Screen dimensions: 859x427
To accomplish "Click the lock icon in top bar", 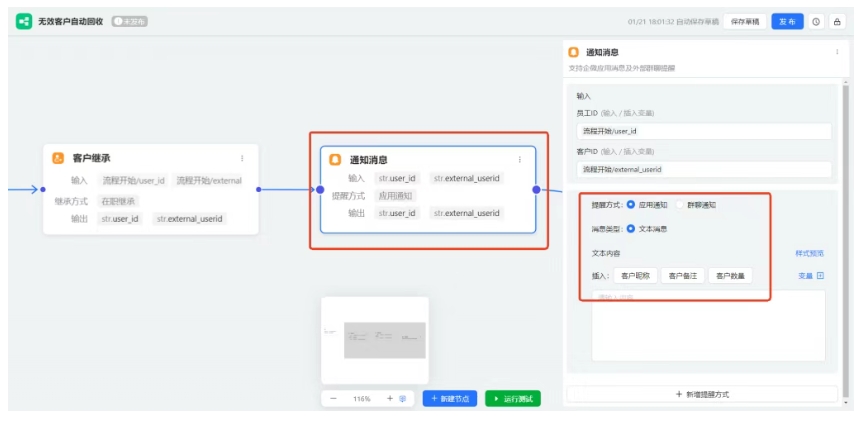I will click(x=836, y=21).
